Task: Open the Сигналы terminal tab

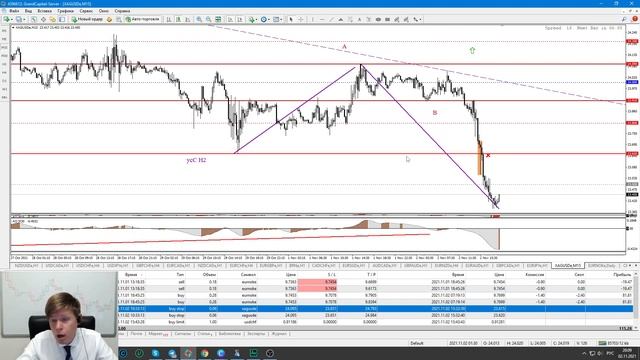Action: (182, 333)
